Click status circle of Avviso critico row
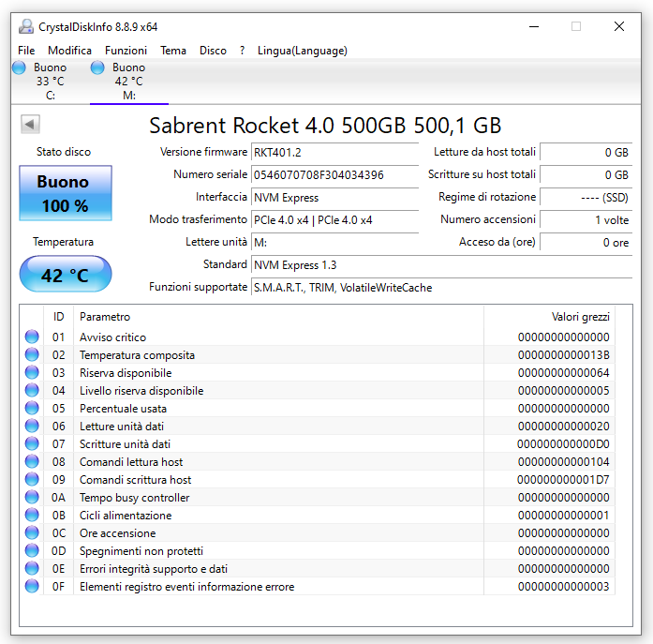Image resolution: width=653 pixels, height=644 pixels. (32, 337)
